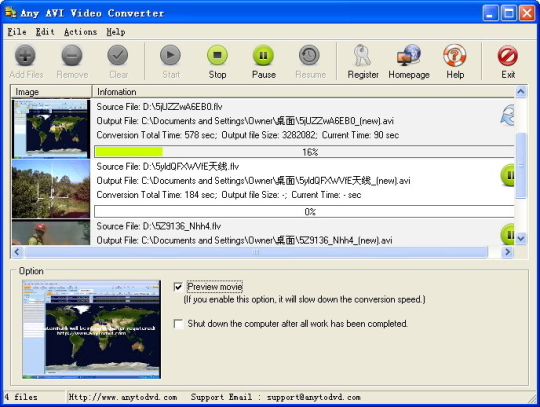Image resolution: width=540 pixels, height=407 pixels.
Task: Click the vertical scrollbar thumb of the file list
Action: tap(521, 166)
